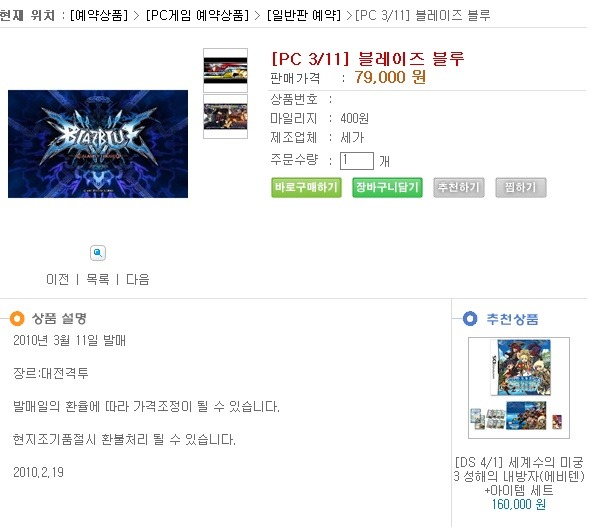Select the second gameplay screenshot thumbnail
598x527 pixels.
point(225,117)
